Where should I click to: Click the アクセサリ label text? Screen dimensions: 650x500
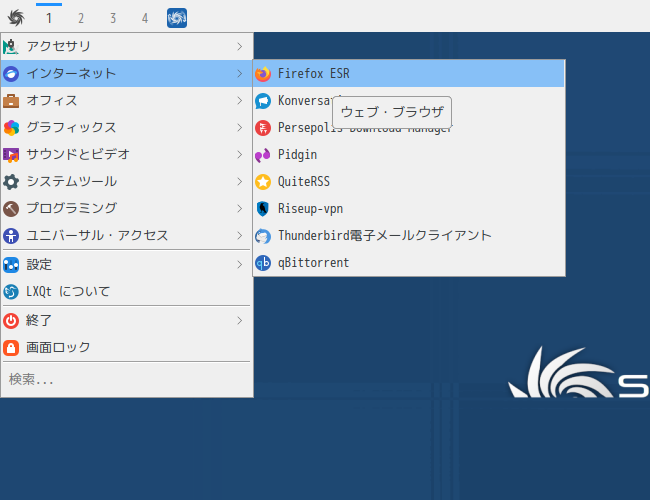click(x=58, y=46)
